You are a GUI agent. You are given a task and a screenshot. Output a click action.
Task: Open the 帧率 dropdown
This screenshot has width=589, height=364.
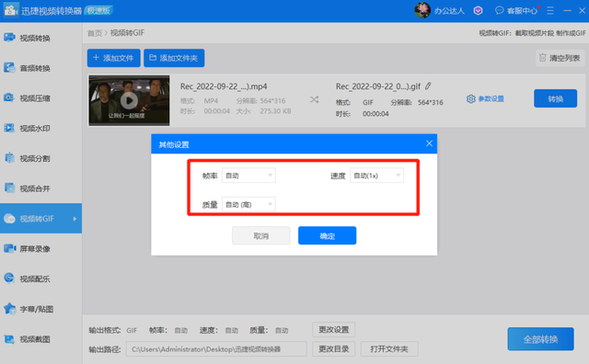point(248,176)
